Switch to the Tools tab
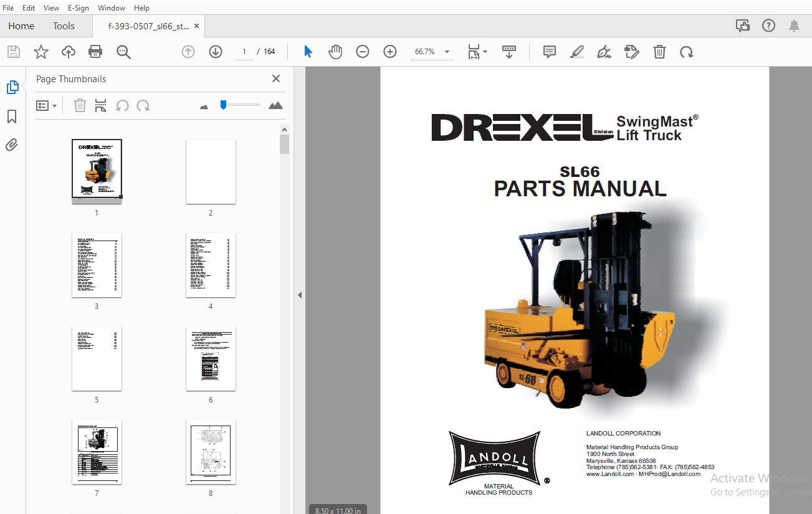 (64, 26)
